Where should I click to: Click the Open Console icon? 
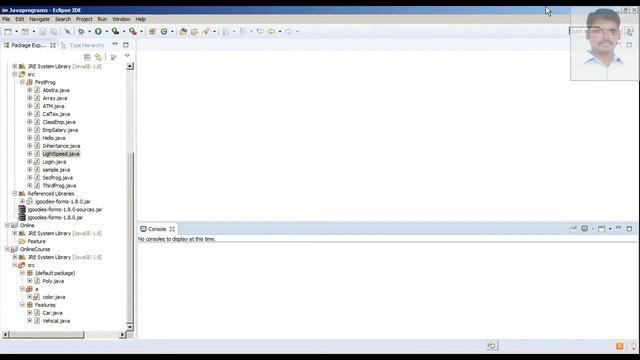point(601,229)
